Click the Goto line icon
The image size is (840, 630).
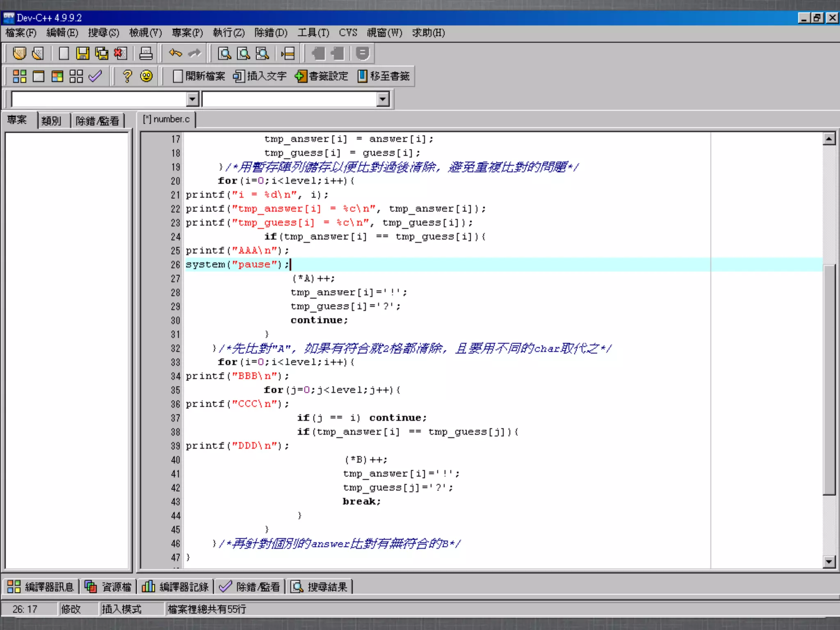click(288, 53)
